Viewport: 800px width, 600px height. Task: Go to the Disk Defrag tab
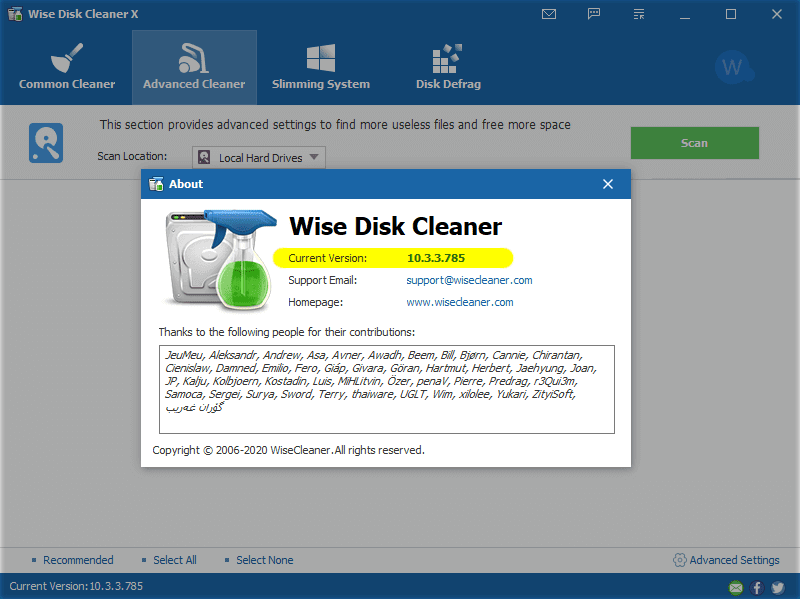pyautogui.click(x=448, y=67)
